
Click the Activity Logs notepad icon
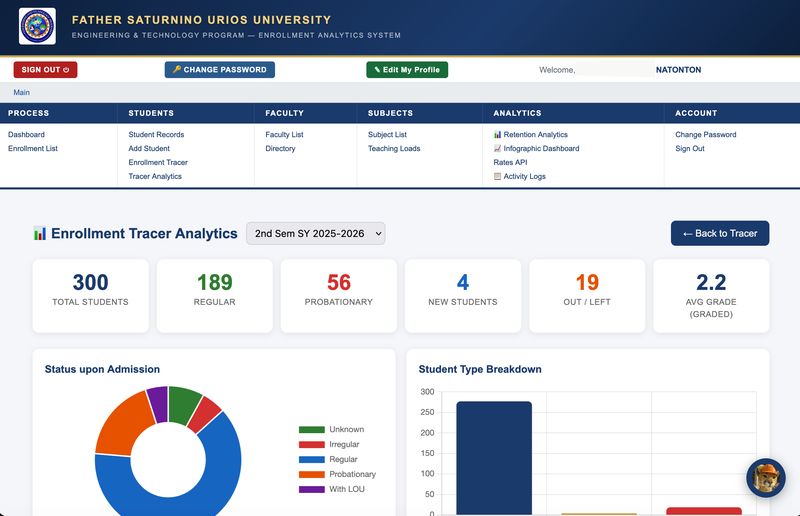point(497,176)
